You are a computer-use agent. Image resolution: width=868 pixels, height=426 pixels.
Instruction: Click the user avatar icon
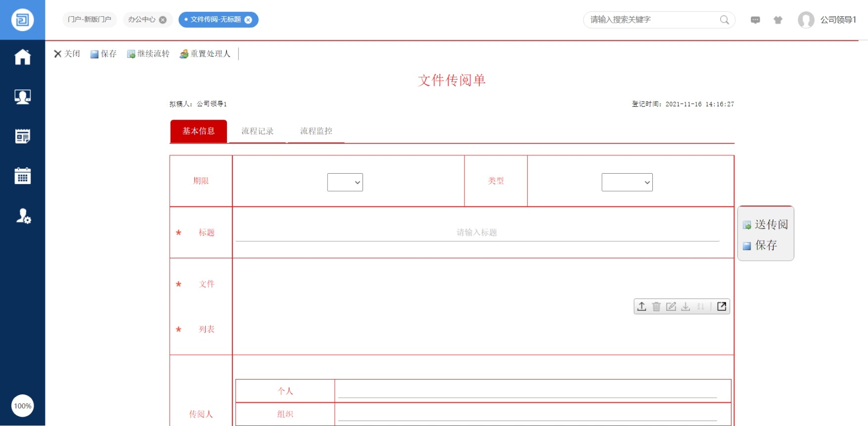tap(806, 20)
